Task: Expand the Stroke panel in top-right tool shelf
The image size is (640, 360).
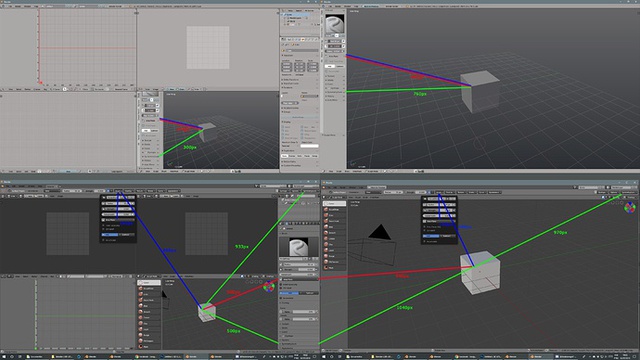Action: (x=335, y=80)
